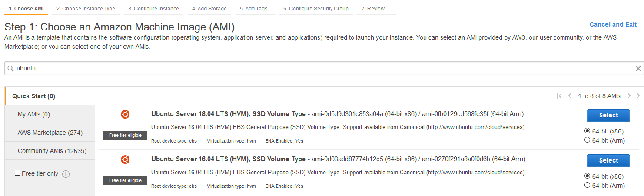Click the Cancel and Exit link

click(x=613, y=24)
